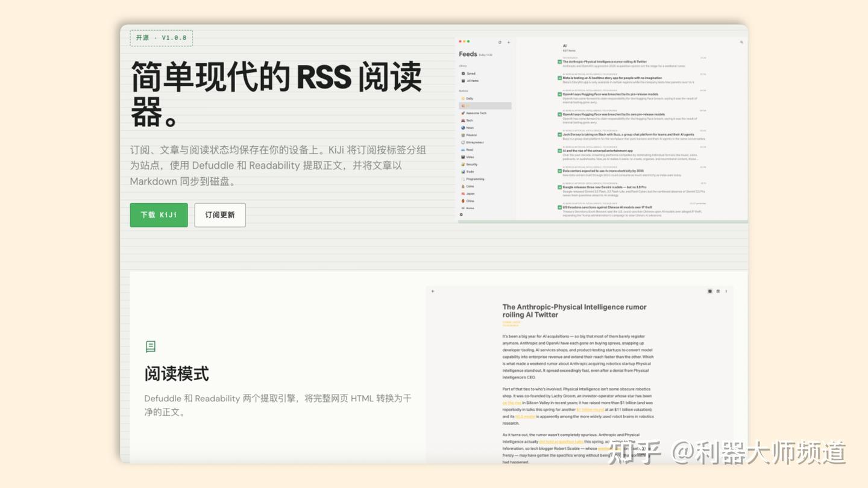Click the green feed icon beside 'Meta is testing'
This screenshot has width=868, height=488.
coord(559,78)
